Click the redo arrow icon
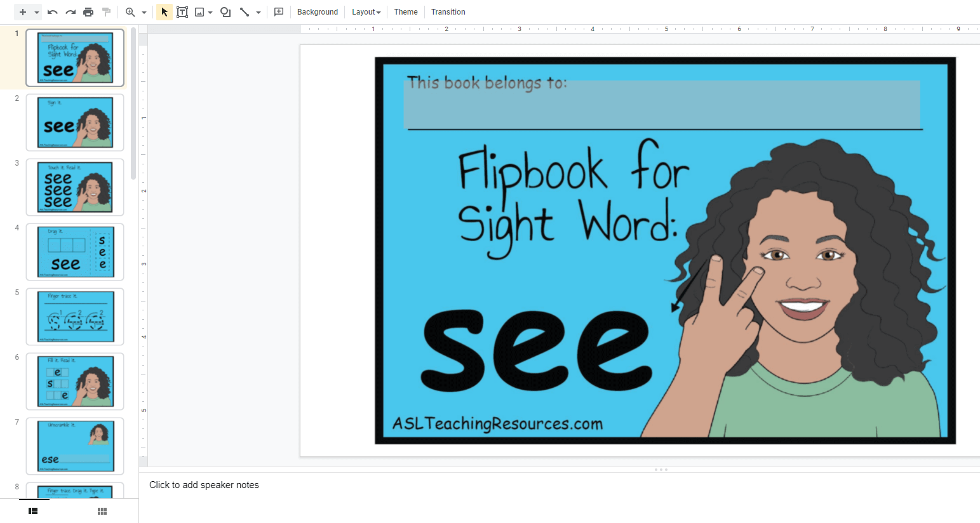The width and height of the screenshot is (980, 523). (70, 12)
